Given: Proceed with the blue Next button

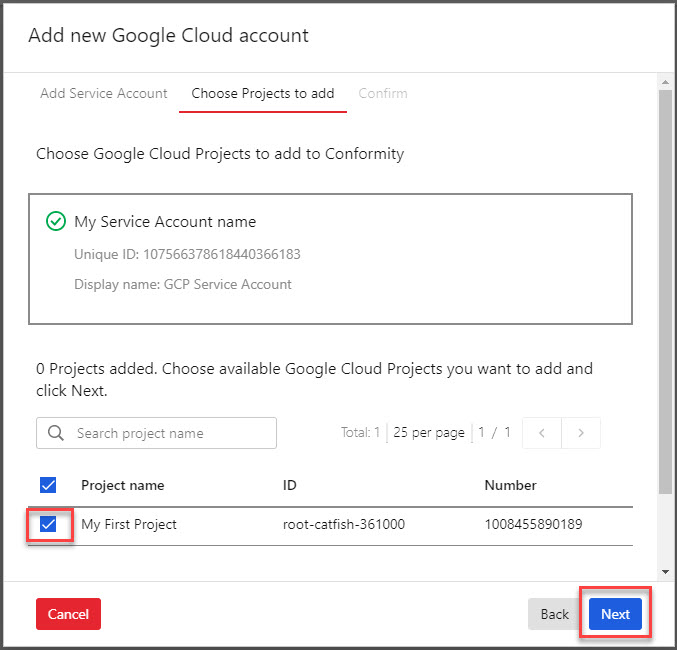Looking at the screenshot, I should click(x=615, y=614).
